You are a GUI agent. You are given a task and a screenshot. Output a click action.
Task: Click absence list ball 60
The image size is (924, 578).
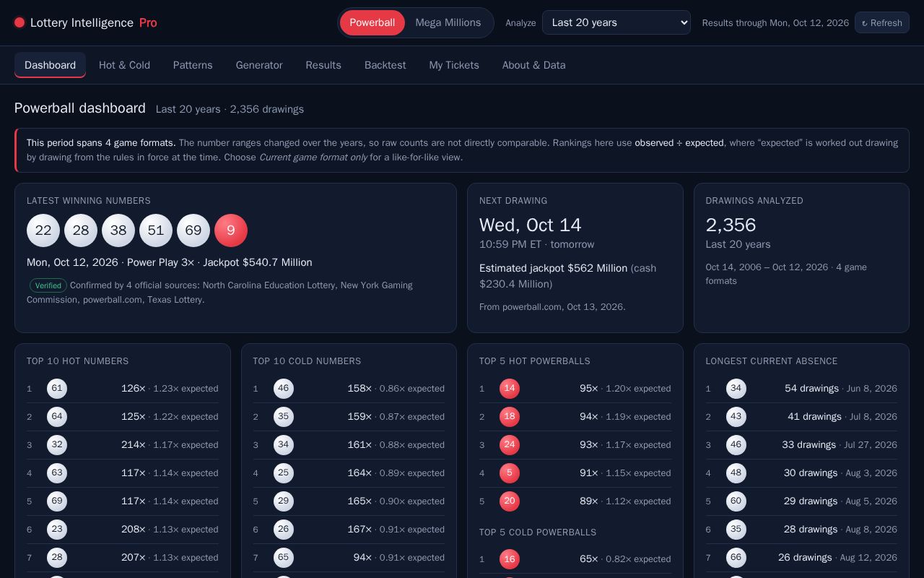pos(736,501)
